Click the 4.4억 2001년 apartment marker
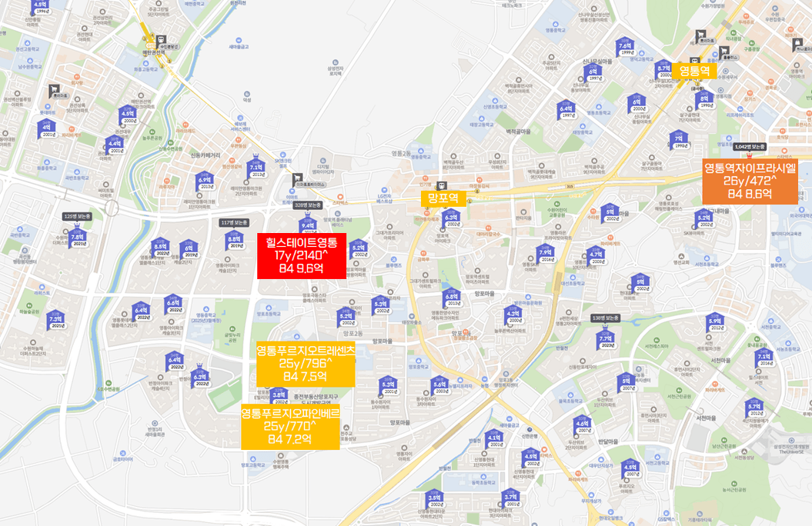 [115, 146]
